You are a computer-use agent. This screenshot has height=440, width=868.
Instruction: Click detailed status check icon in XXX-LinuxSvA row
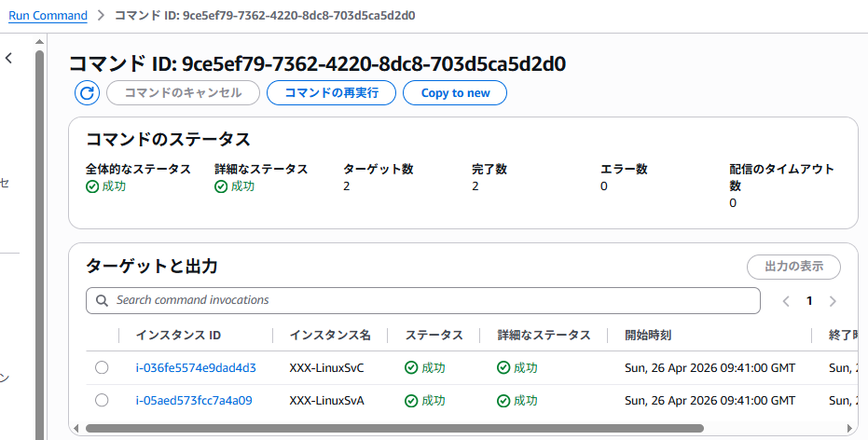coord(503,401)
